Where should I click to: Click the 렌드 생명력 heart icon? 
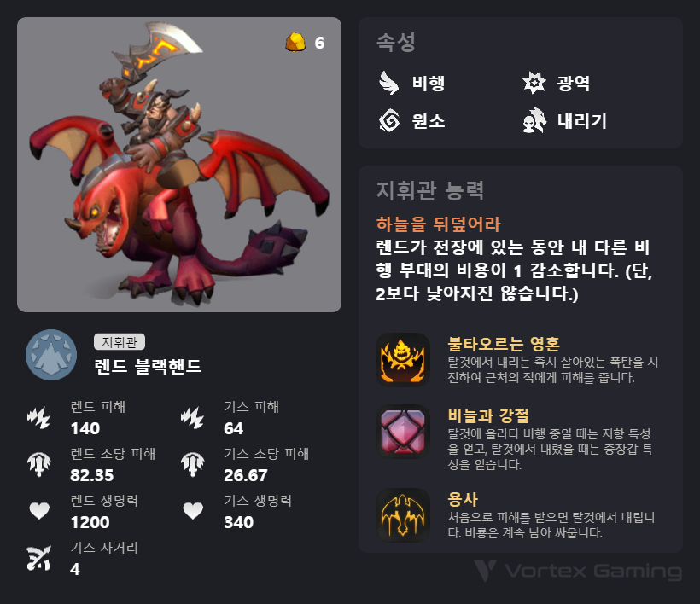[39, 511]
